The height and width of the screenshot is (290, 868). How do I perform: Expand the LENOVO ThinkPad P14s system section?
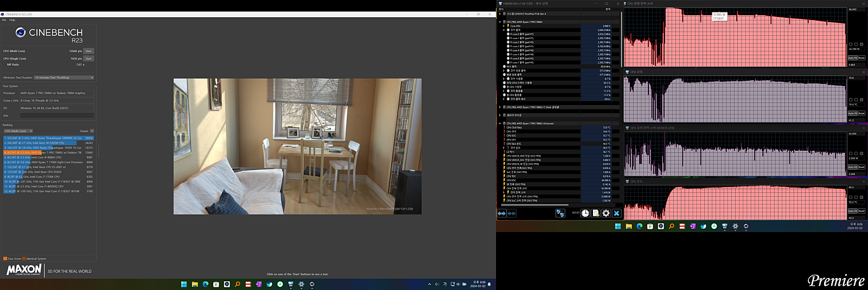coord(500,14)
